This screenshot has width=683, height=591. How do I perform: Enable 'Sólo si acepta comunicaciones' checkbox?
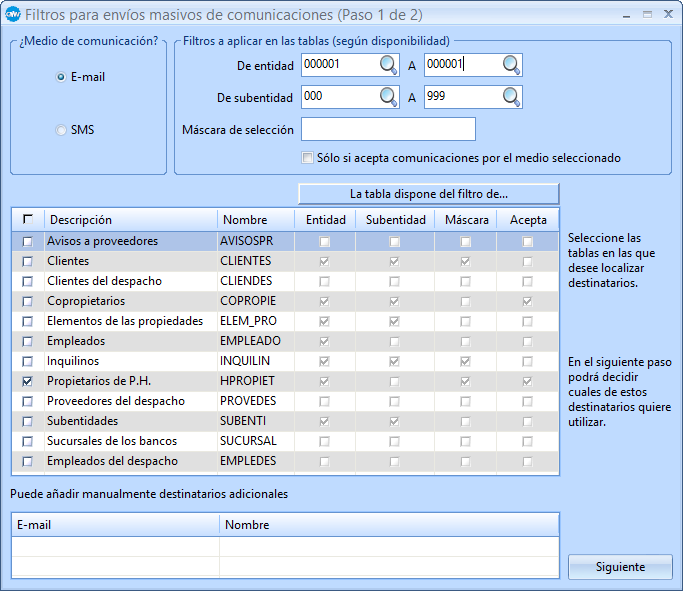pyautogui.click(x=308, y=158)
